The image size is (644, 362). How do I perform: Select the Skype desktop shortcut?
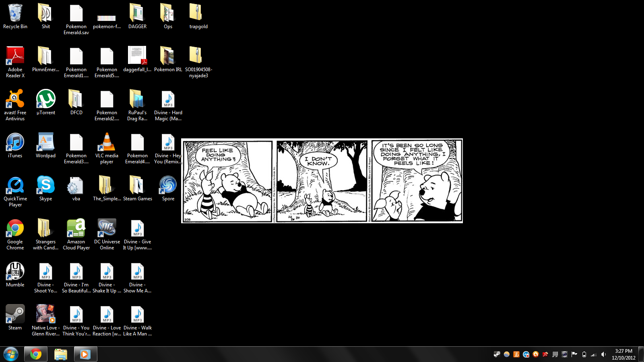(x=46, y=189)
